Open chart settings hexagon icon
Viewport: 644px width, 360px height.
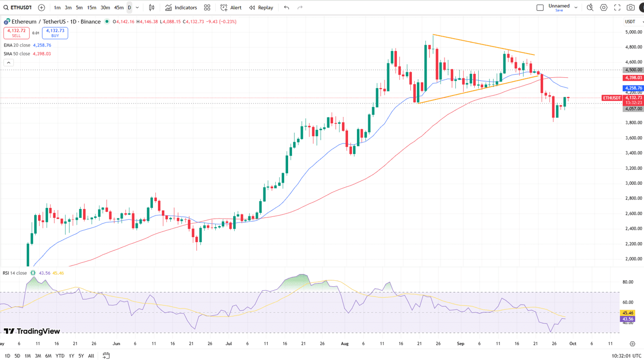click(x=604, y=7)
